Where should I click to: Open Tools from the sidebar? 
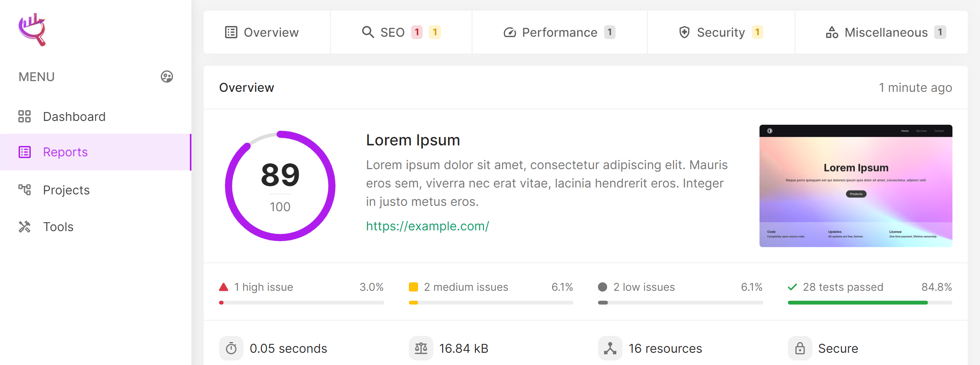point(58,226)
